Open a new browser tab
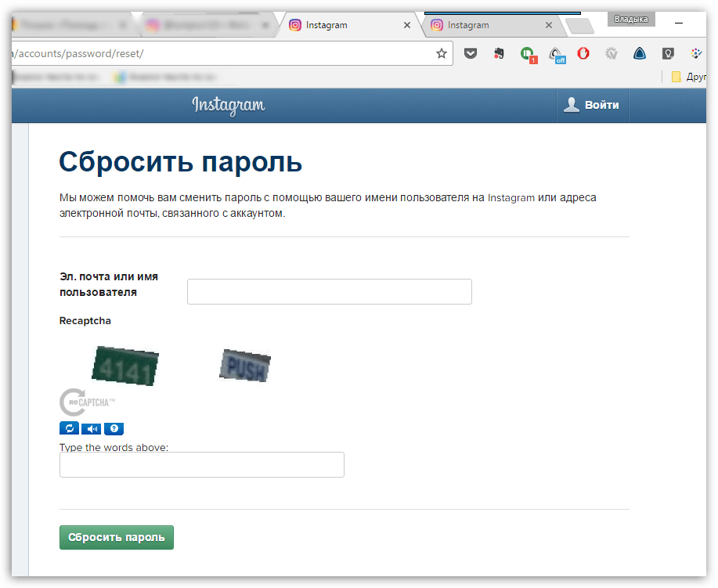Image resolution: width=718 pixels, height=588 pixels. click(x=579, y=26)
